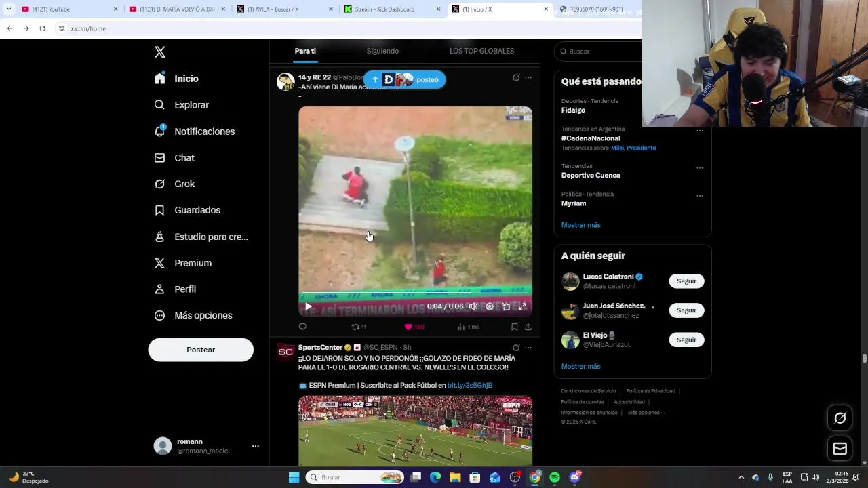Open SportsCenter profile avatar
The image size is (868, 488).
click(285, 352)
